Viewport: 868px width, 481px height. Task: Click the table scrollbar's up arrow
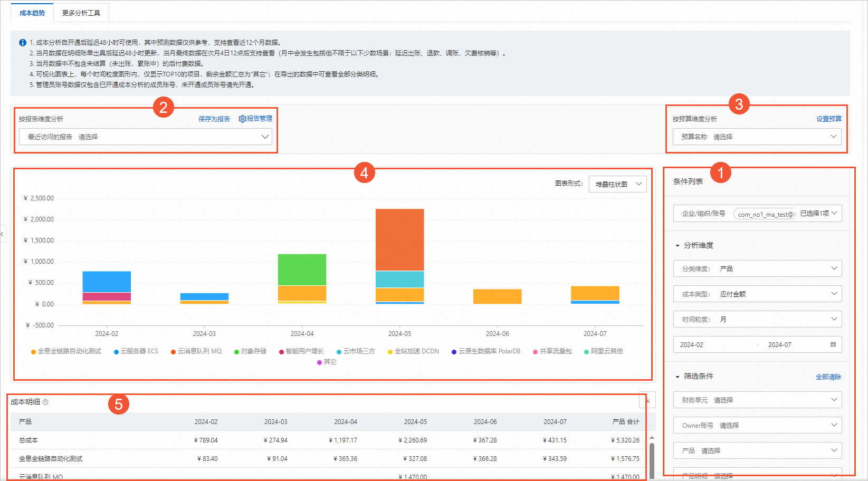click(652, 438)
